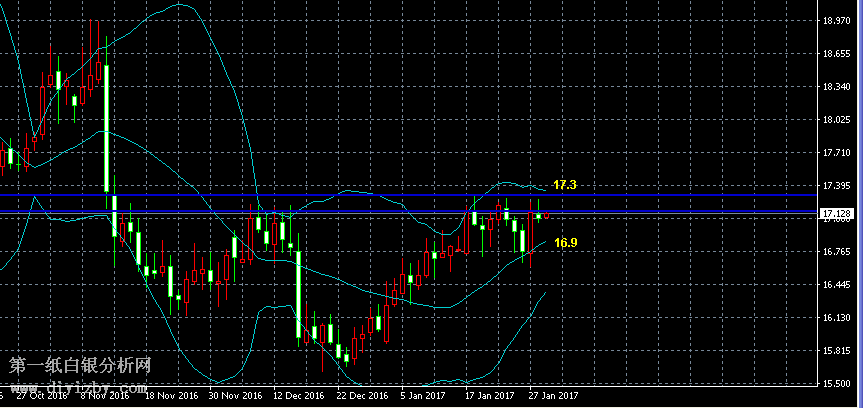Open the www.diyizby.com watermark link
The image size is (863, 408).
[78, 384]
